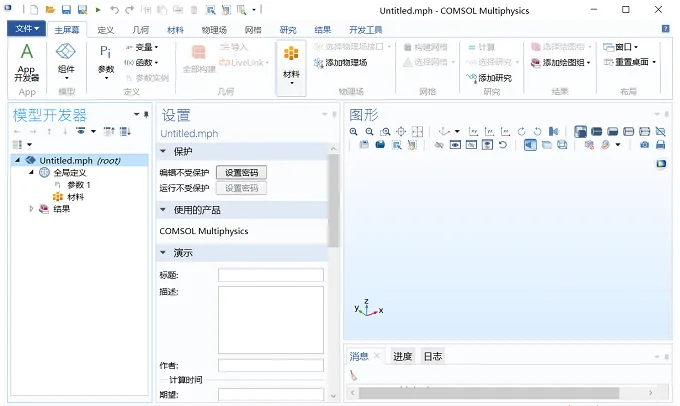Click the green run arrow in quick toolbar
The image size is (680, 406).
coord(98,10)
